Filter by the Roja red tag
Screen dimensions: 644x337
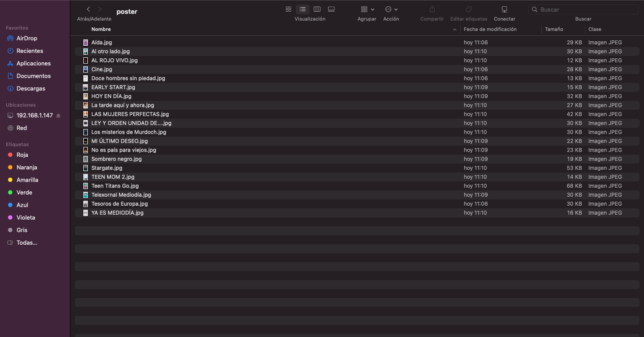tap(22, 155)
